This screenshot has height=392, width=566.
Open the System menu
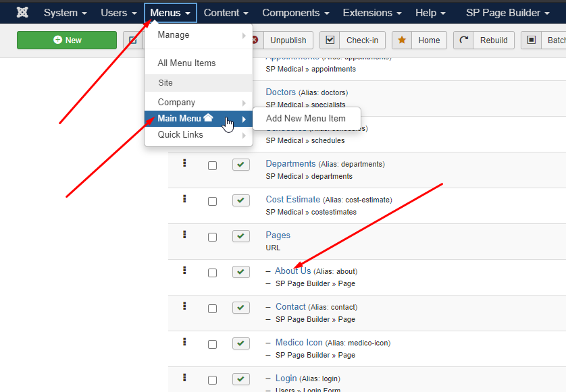point(65,13)
